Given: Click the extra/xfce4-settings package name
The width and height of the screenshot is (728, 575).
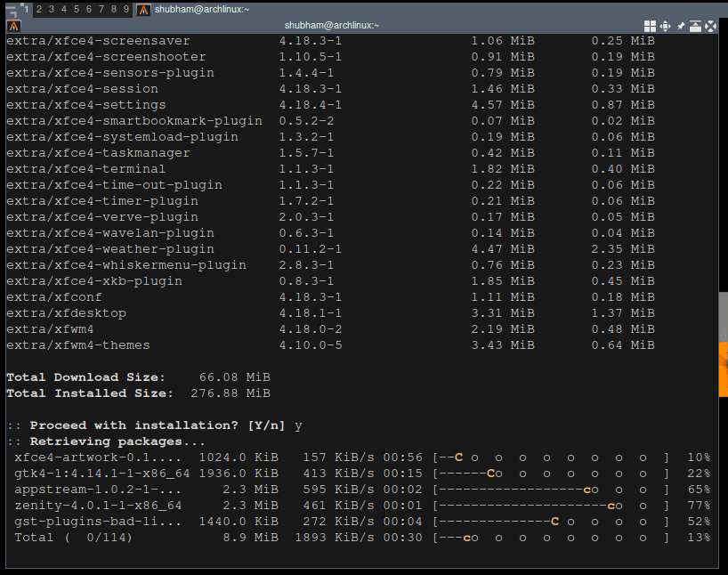Looking at the screenshot, I should 86,105.
